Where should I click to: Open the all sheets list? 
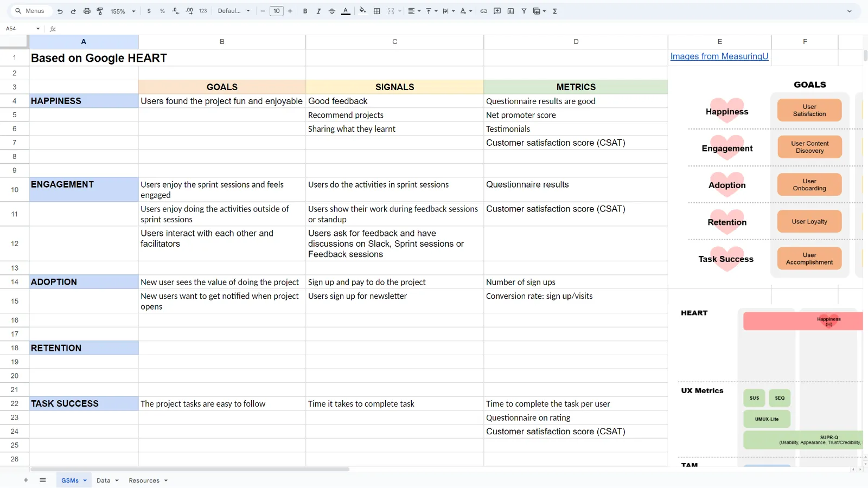point(43,480)
